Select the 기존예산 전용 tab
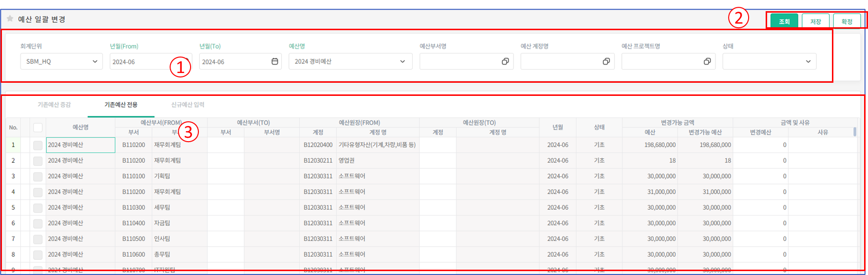The image size is (868, 275). (x=121, y=105)
